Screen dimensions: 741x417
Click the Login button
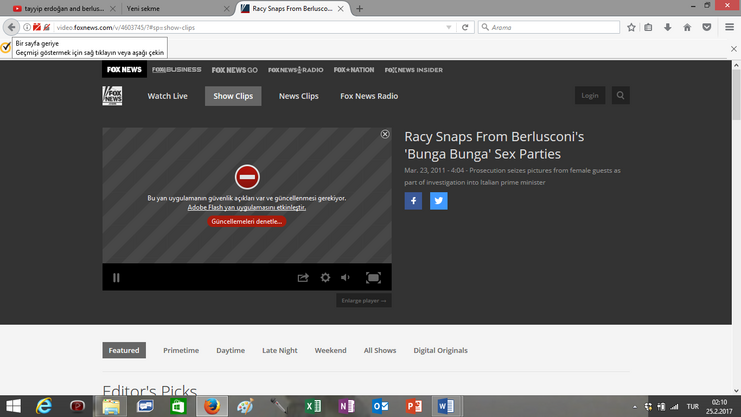pos(590,96)
